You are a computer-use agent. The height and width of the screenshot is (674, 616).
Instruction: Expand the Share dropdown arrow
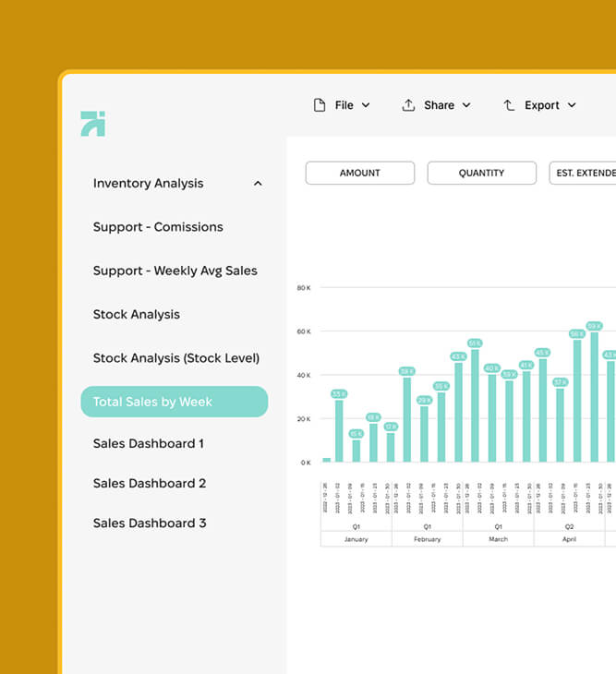466,105
